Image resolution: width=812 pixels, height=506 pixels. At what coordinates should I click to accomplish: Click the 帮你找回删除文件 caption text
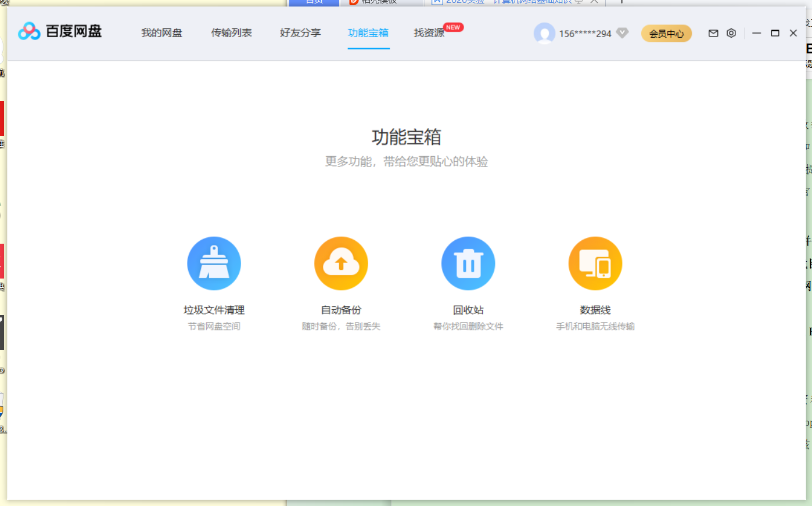(468, 326)
